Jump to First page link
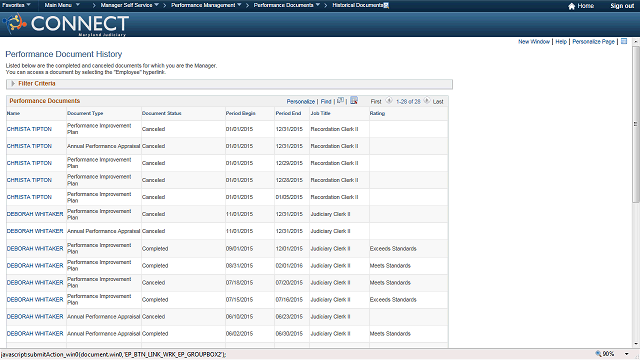The image size is (640, 360). (376, 102)
